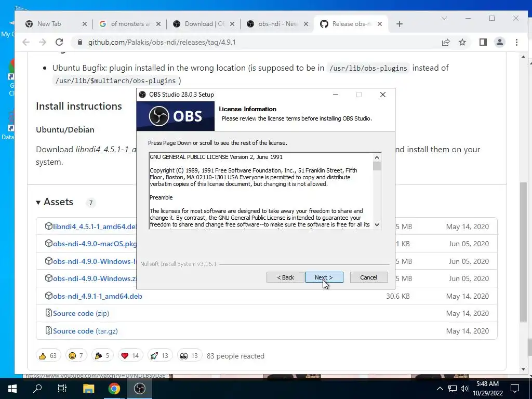The image size is (532, 399).
Task: Bookmark this page with the star
Action: click(462, 43)
